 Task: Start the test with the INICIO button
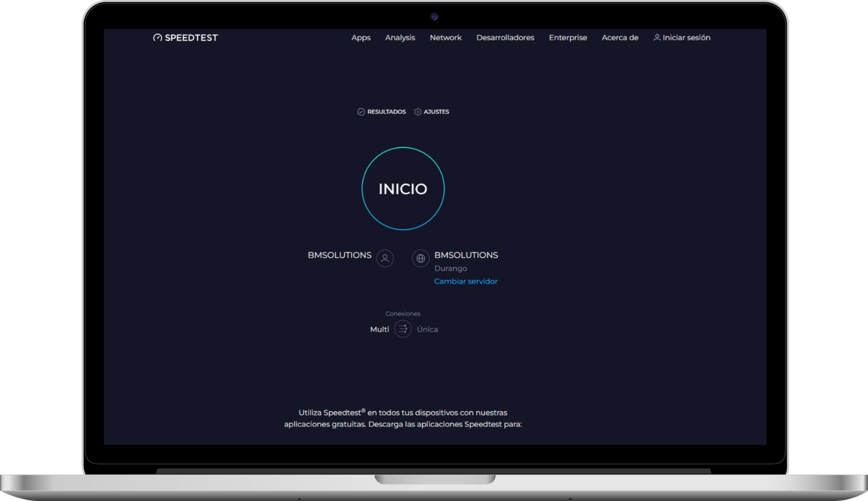(403, 189)
